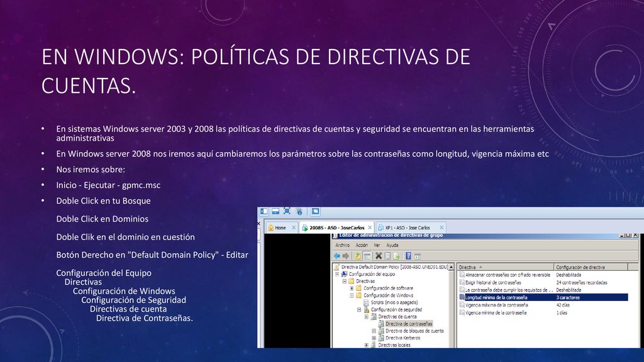Select Directiva Default Domain Policy root node
Viewport: 644px width, 362px height.
tap(395, 266)
